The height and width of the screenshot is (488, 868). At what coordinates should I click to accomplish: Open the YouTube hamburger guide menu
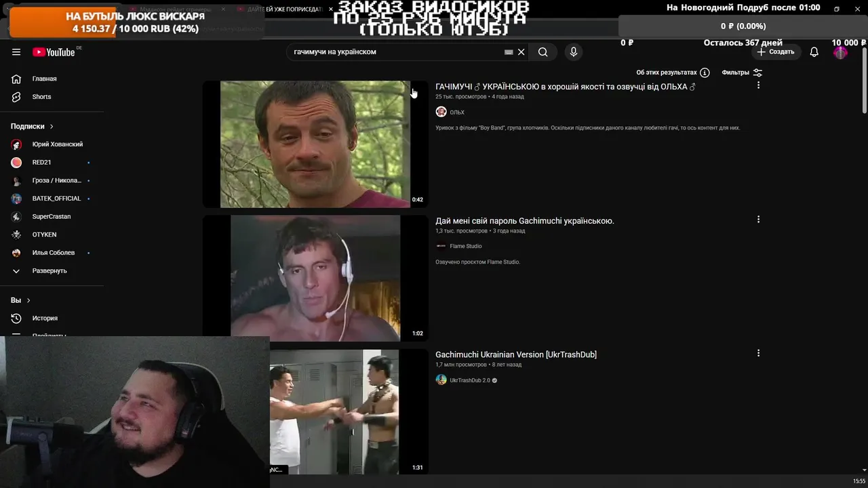pos(16,52)
